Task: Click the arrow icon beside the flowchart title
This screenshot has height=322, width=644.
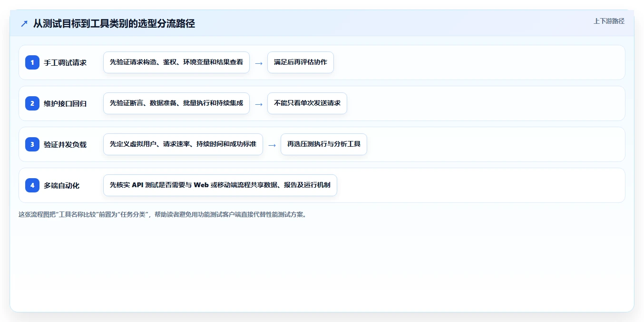Action: pyautogui.click(x=24, y=24)
